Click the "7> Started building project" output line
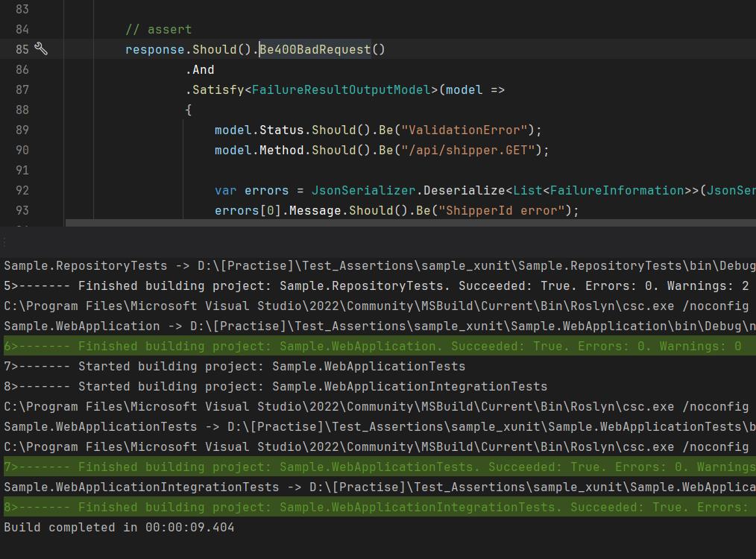Viewport: 756px width, 559px height. [x=235, y=366]
